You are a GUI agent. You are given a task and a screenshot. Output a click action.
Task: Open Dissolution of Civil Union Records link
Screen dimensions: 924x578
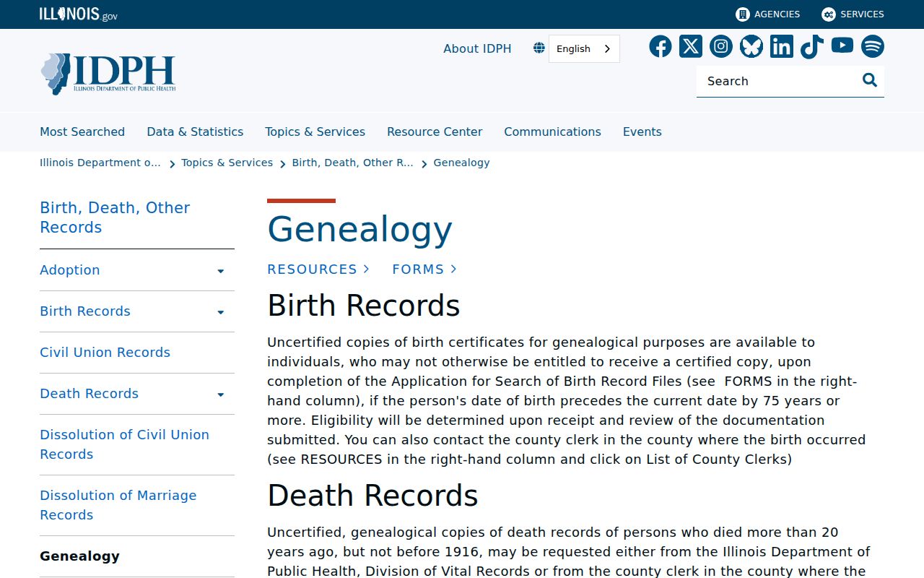pyautogui.click(x=124, y=444)
